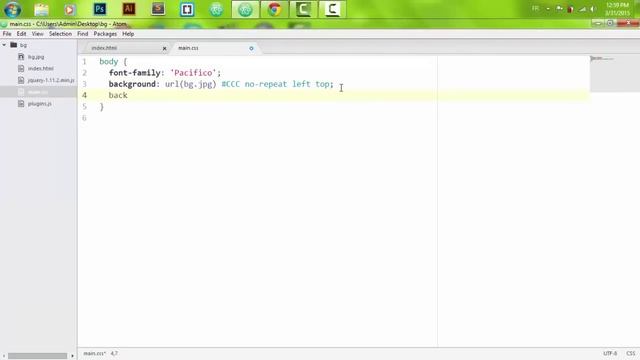Image resolution: width=640 pixels, height=360 pixels.
Task: Click the CSS grammar selector
Action: 631,353
